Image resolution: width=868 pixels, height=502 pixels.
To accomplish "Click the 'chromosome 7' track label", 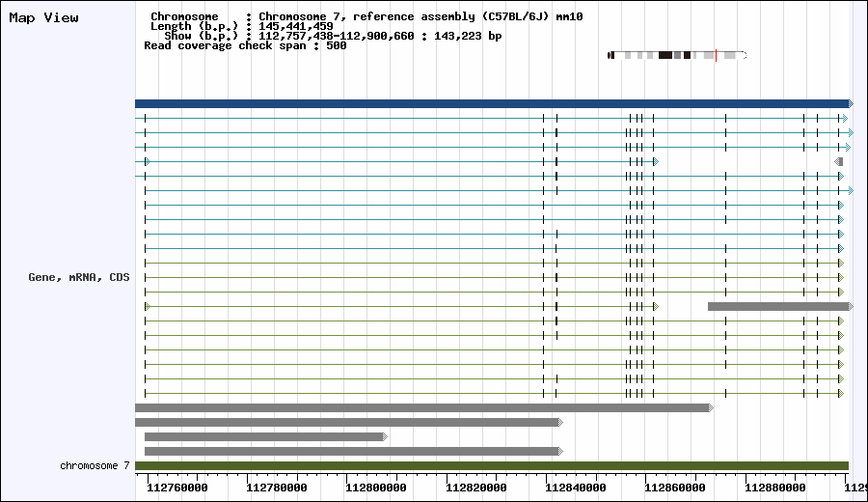I will (x=95, y=465).
